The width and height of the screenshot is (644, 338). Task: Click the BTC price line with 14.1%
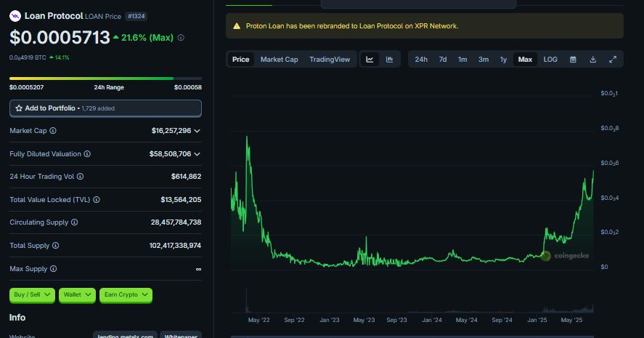click(39, 57)
